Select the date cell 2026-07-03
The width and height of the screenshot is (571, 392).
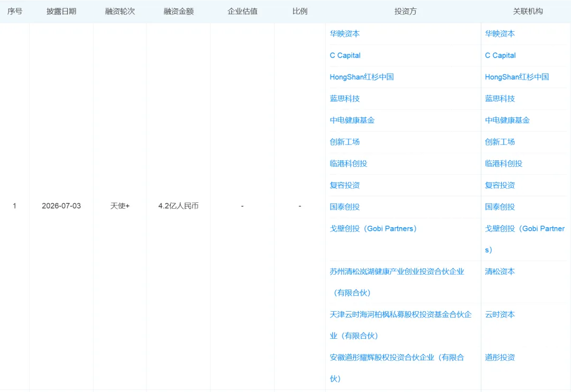(x=61, y=206)
